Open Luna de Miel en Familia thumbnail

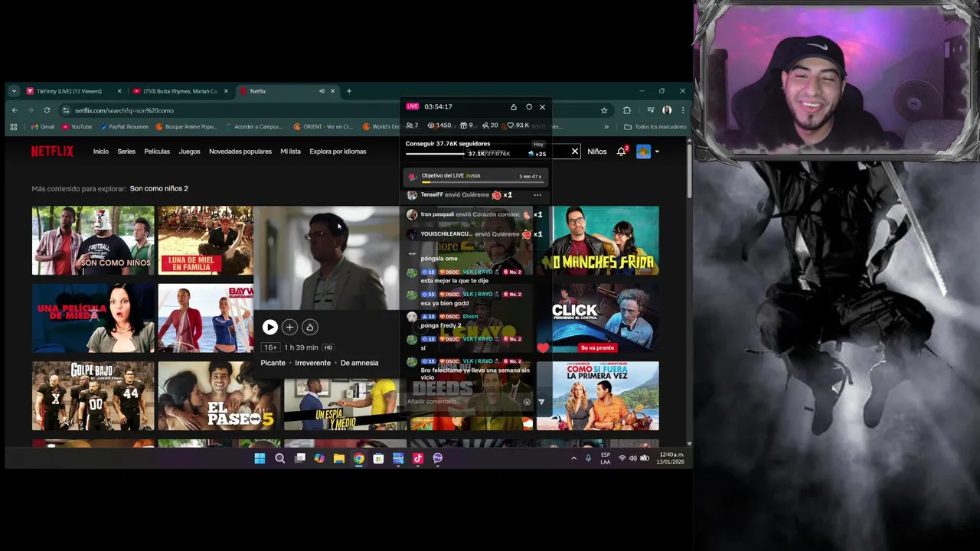pyautogui.click(x=205, y=240)
